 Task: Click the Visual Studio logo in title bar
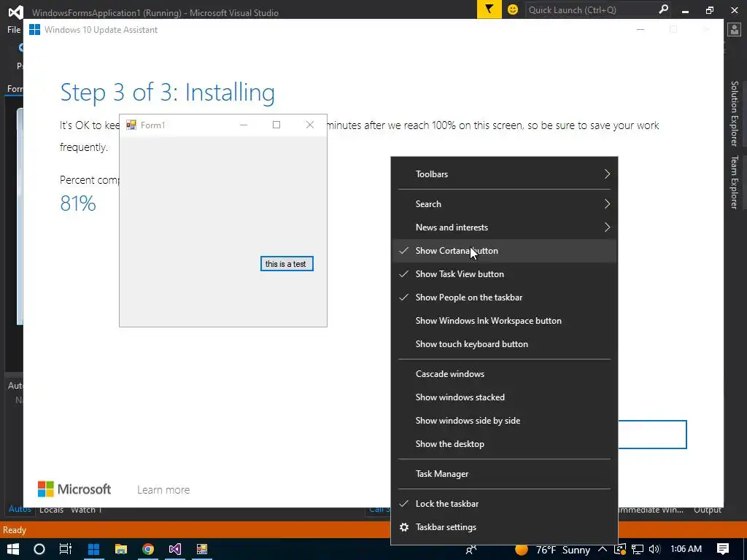point(16,12)
